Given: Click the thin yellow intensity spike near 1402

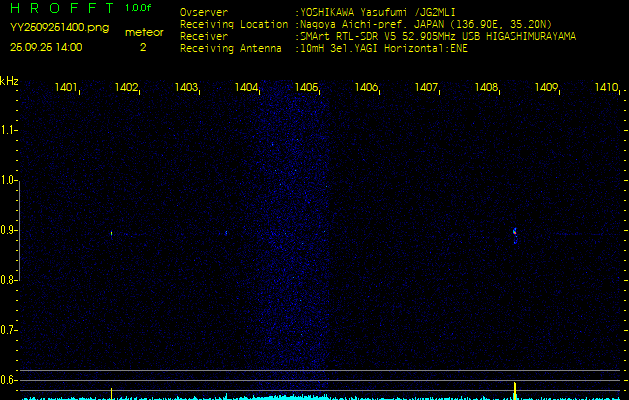Looking at the screenshot, I should click(112, 393).
